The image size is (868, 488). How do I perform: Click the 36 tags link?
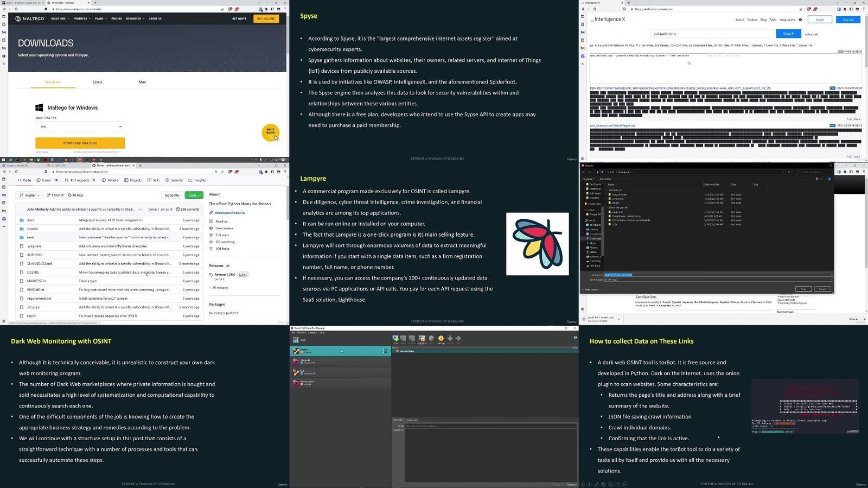(x=75, y=195)
